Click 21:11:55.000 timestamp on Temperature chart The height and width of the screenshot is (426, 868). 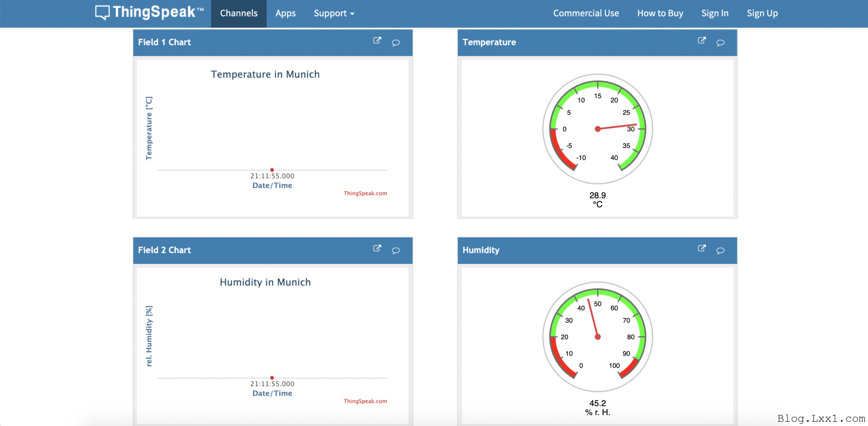coord(272,176)
